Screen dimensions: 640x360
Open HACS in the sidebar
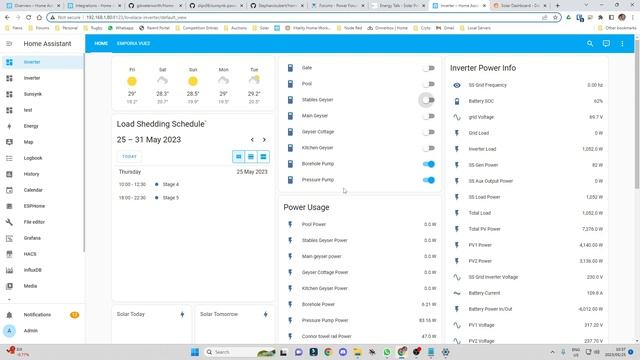42,254
